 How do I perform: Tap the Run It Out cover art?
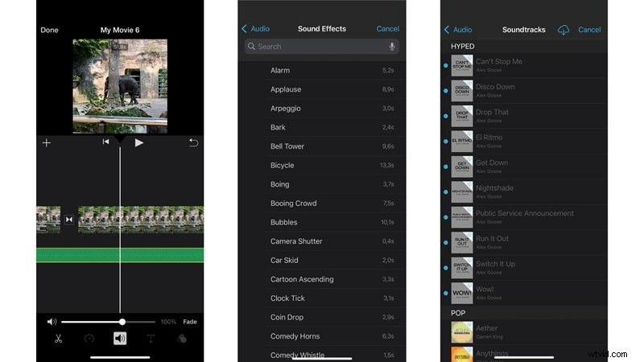(x=461, y=243)
